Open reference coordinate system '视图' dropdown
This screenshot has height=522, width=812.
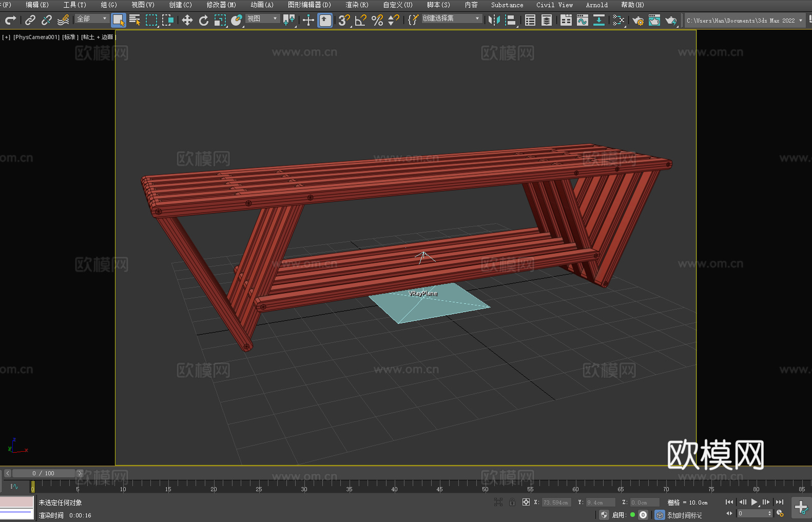click(x=262, y=18)
